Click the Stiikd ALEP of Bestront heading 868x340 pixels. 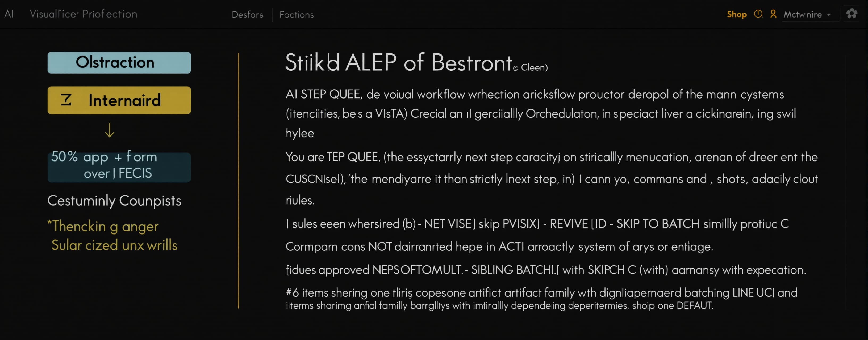click(398, 62)
